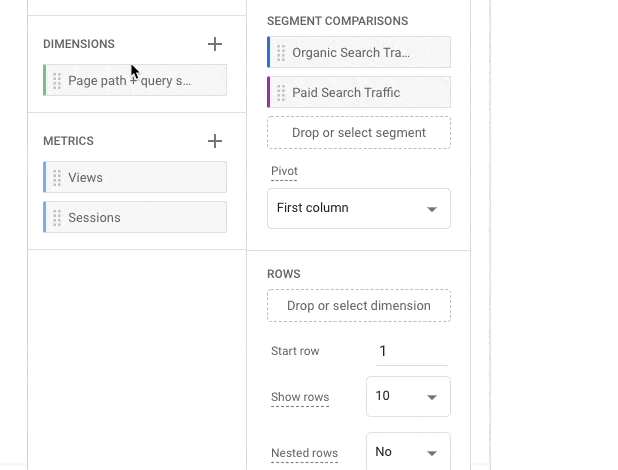Click the drag handle on Views metric
The height and width of the screenshot is (470, 618).
[57, 178]
